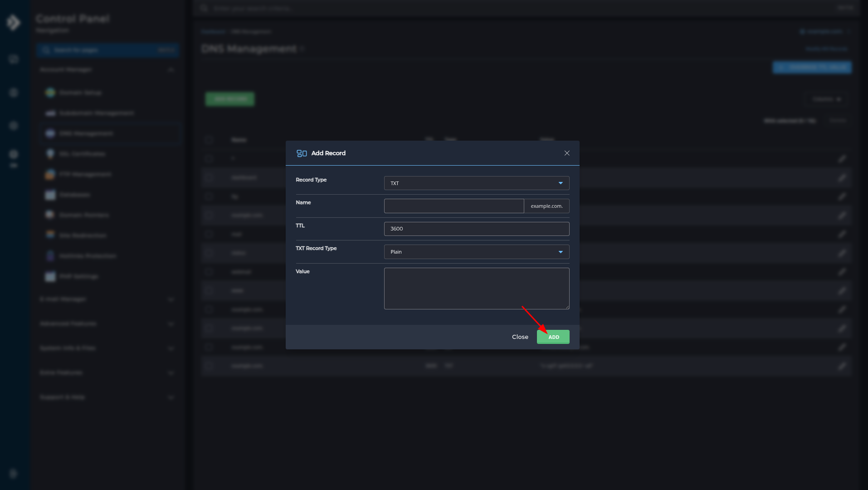
Task: Select the Domain Setup globe icon in sidebar
Action: click(50, 93)
